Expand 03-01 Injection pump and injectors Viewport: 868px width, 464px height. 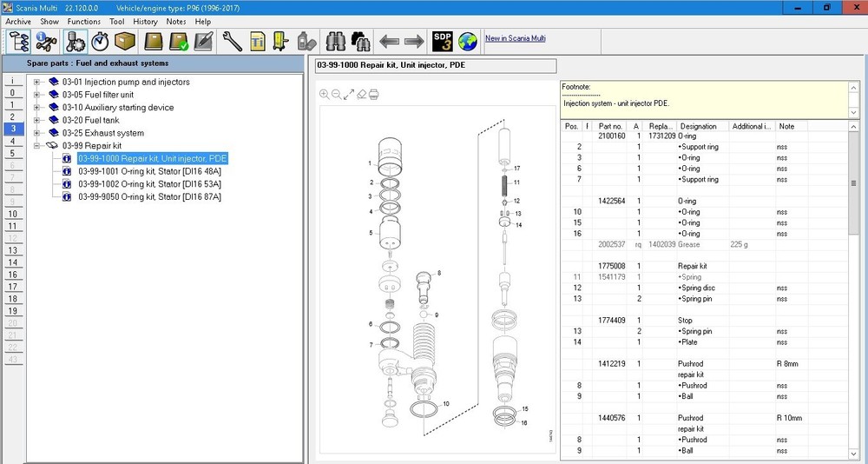click(x=37, y=82)
